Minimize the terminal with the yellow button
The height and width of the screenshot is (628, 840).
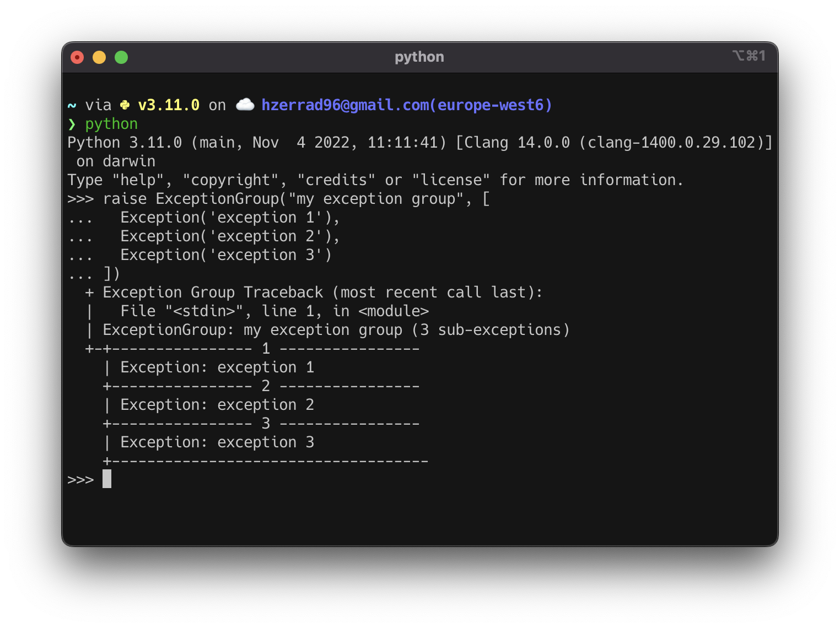point(99,57)
